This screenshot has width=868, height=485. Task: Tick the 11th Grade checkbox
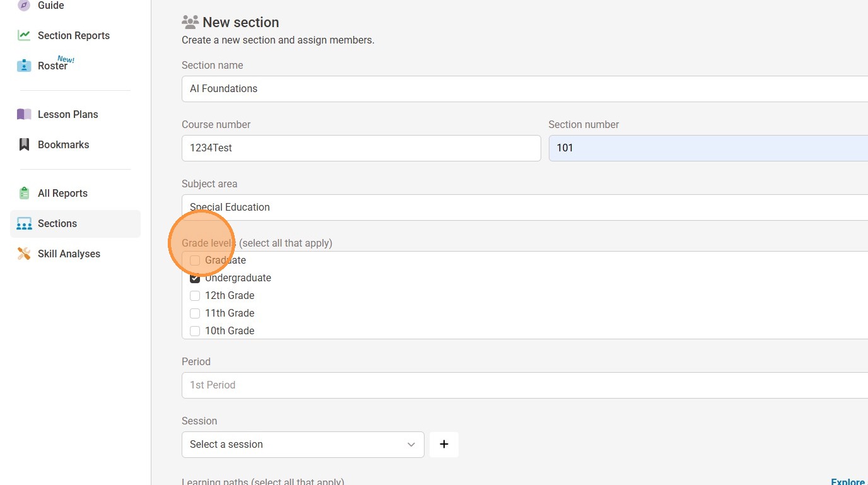(x=195, y=313)
